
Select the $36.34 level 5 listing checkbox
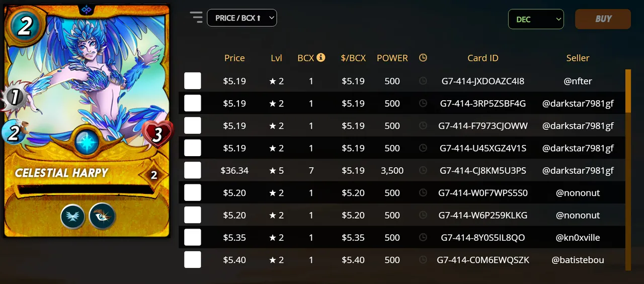[x=193, y=170]
